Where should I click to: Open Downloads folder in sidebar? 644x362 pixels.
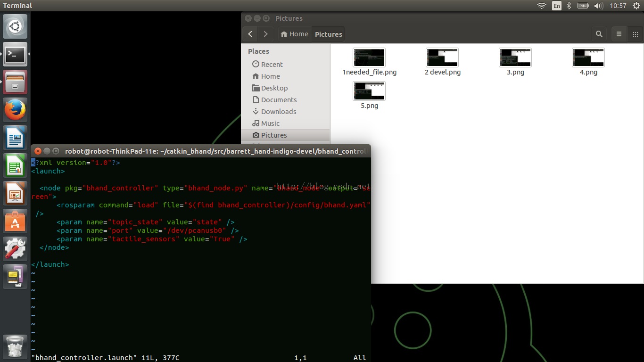278,111
